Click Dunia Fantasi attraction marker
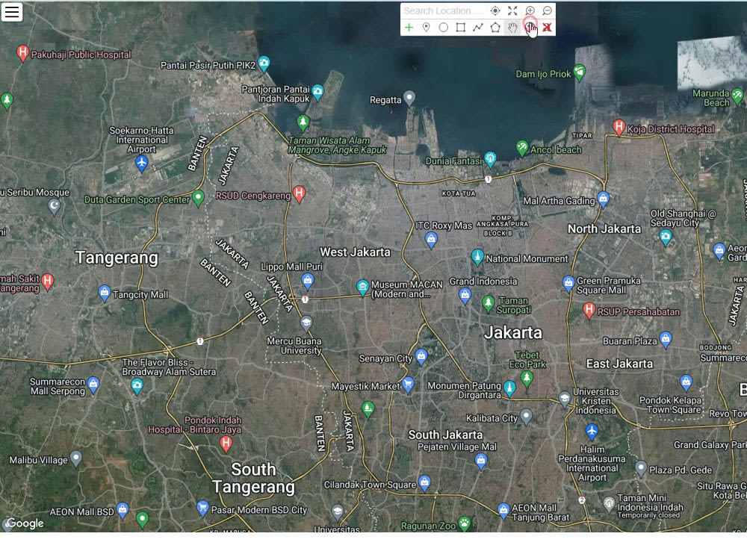The height and width of the screenshot is (560, 747). [x=490, y=158]
